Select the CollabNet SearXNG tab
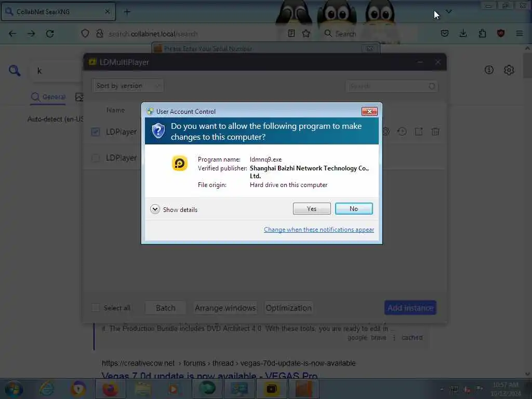Image resolution: width=532 pixels, height=399 pixels. [x=58, y=12]
